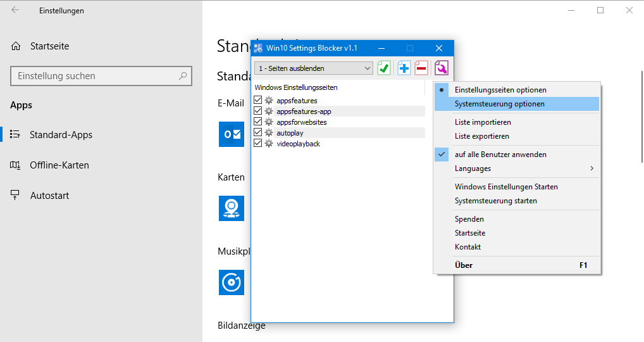Click the Einstellung suchen search field
This screenshot has height=342, width=644.
click(x=101, y=76)
